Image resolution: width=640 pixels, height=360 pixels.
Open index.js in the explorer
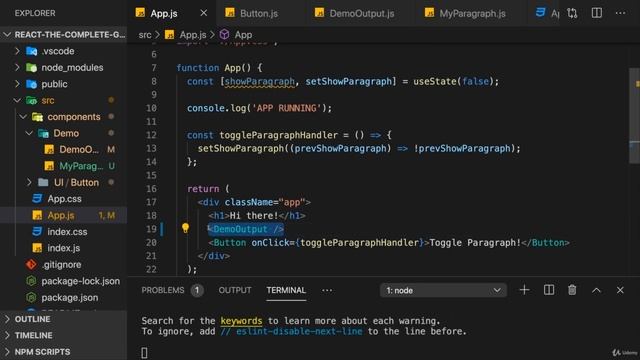(63, 248)
